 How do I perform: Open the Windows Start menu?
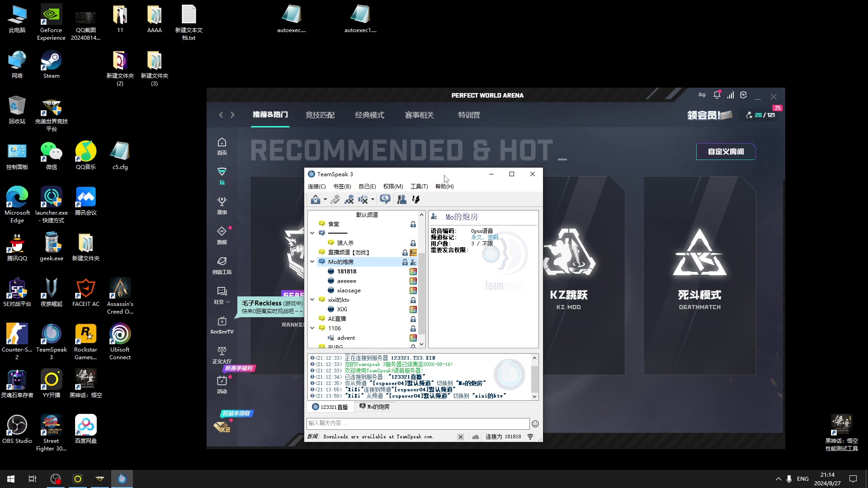pyautogui.click(x=11, y=479)
